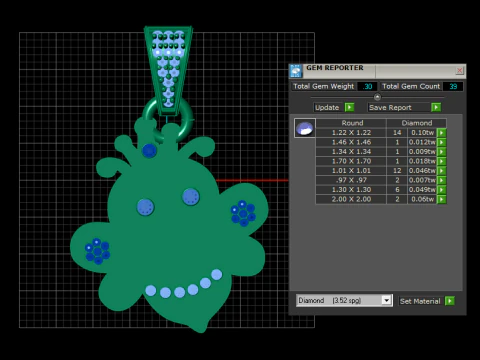This screenshot has width=480, height=360.
Task: Click the Total Gem Weight label
Action: pos(323,86)
